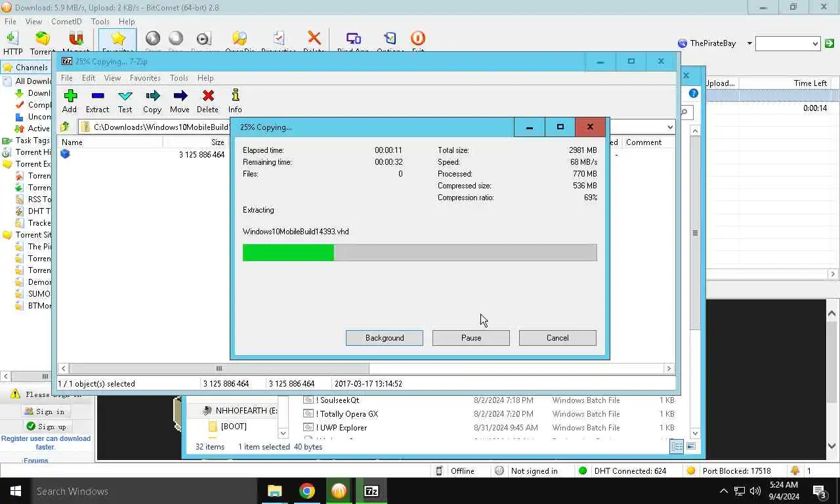
Task: Click the Move icon in 7-Zip toolbar
Action: point(180,96)
